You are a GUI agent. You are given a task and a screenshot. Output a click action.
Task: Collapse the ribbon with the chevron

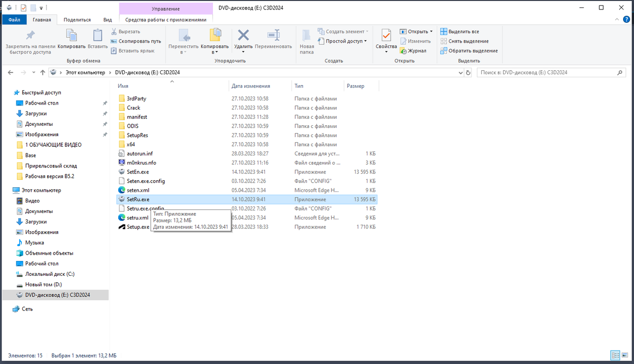point(616,19)
